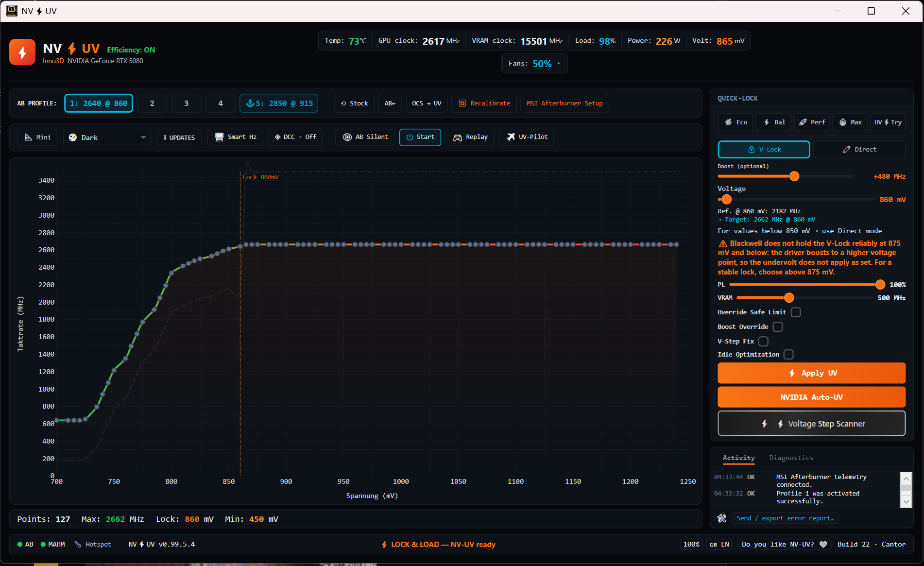This screenshot has height=566, width=924.
Task: Toggle DCC Off button
Action: point(295,137)
